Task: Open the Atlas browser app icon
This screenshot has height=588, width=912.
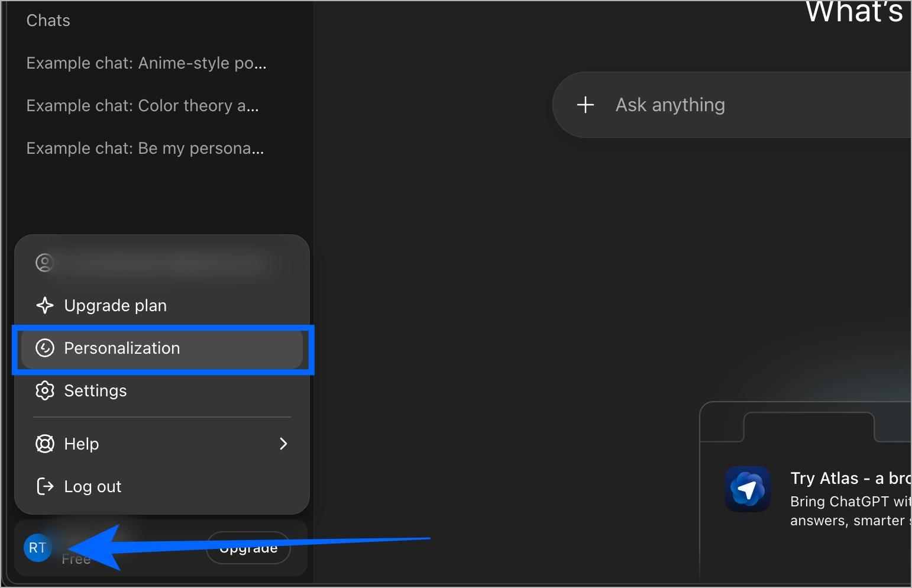Action: [748, 490]
